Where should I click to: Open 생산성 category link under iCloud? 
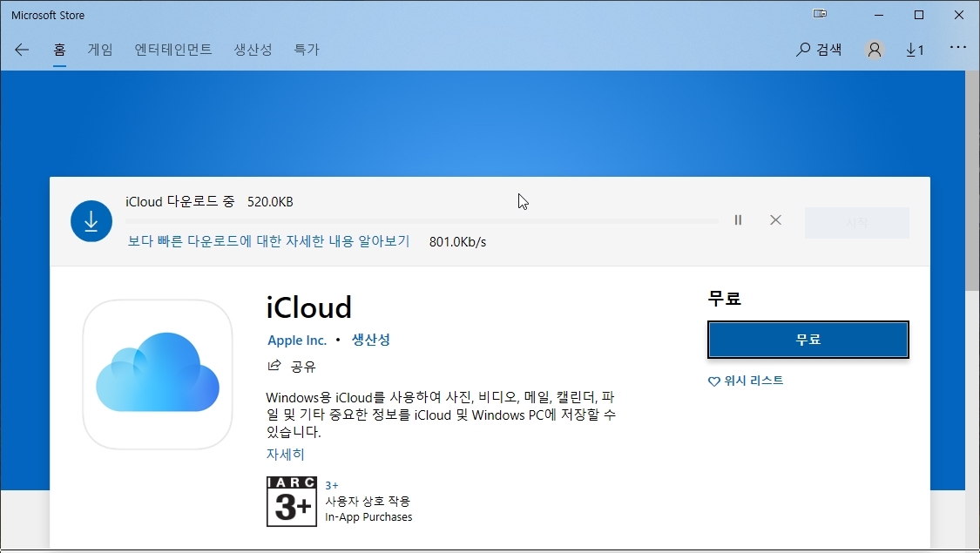click(370, 340)
